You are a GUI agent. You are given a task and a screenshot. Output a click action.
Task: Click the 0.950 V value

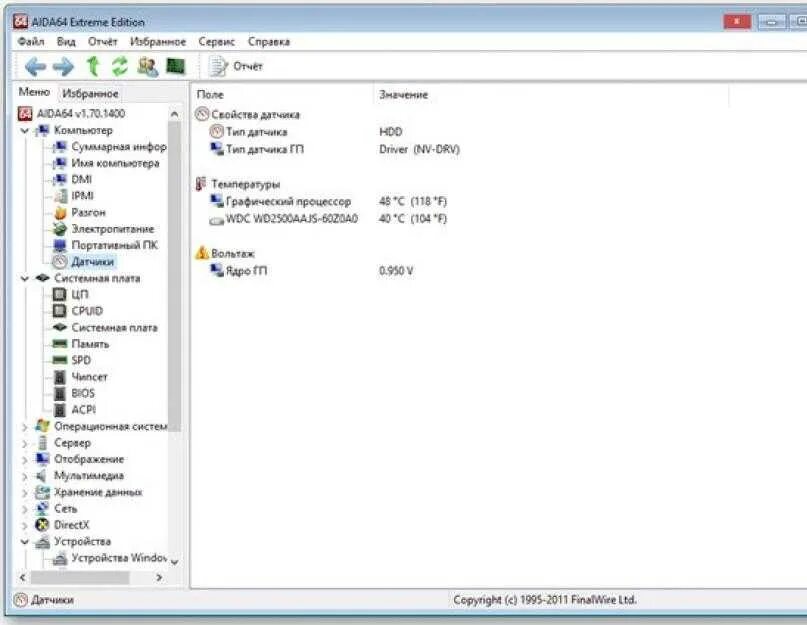396,271
